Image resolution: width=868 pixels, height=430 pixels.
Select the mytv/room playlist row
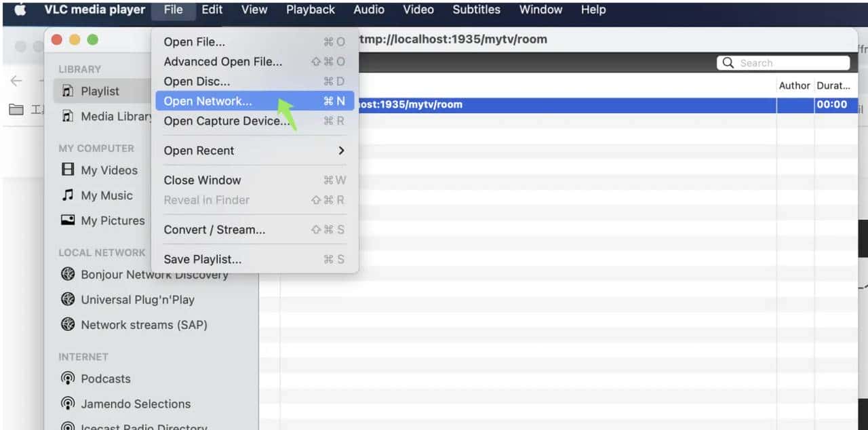pyautogui.click(x=558, y=105)
